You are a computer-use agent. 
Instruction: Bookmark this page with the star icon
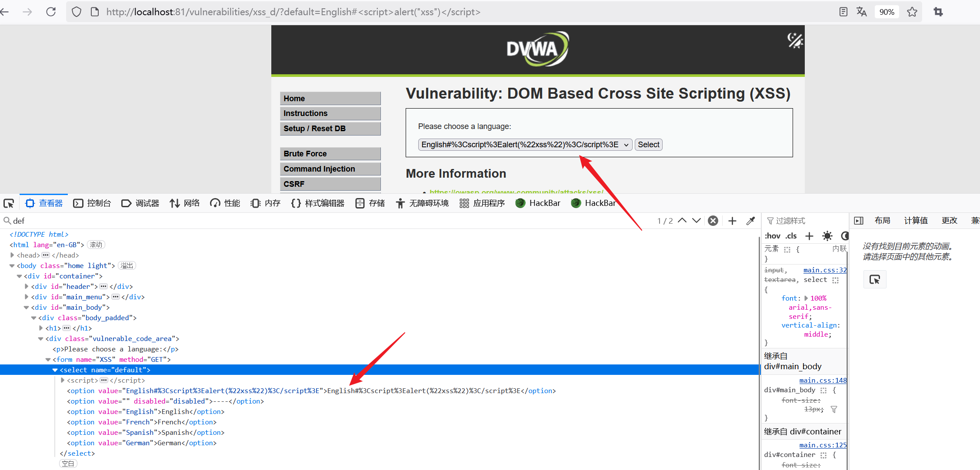pyautogui.click(x=912, y=12)
